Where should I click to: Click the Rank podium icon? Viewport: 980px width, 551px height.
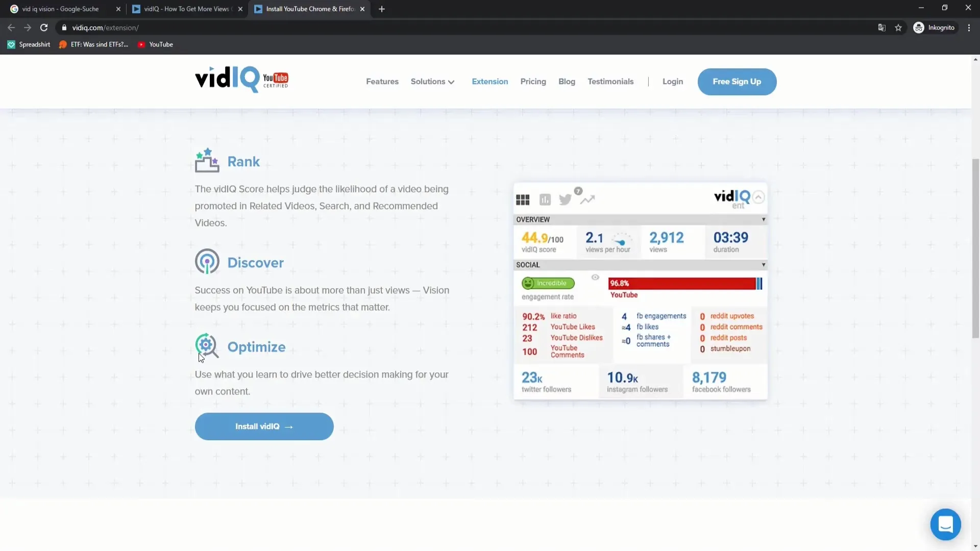pos(207,161)
